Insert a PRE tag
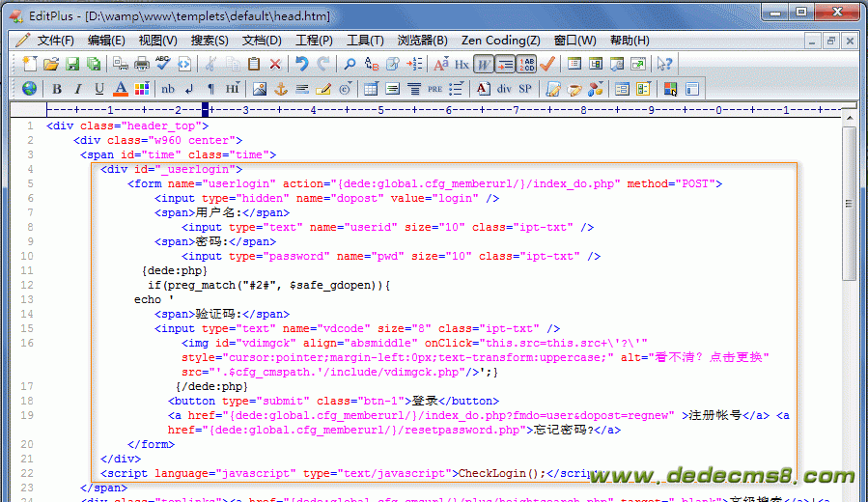Screen dimensions: 868x502 435,89
